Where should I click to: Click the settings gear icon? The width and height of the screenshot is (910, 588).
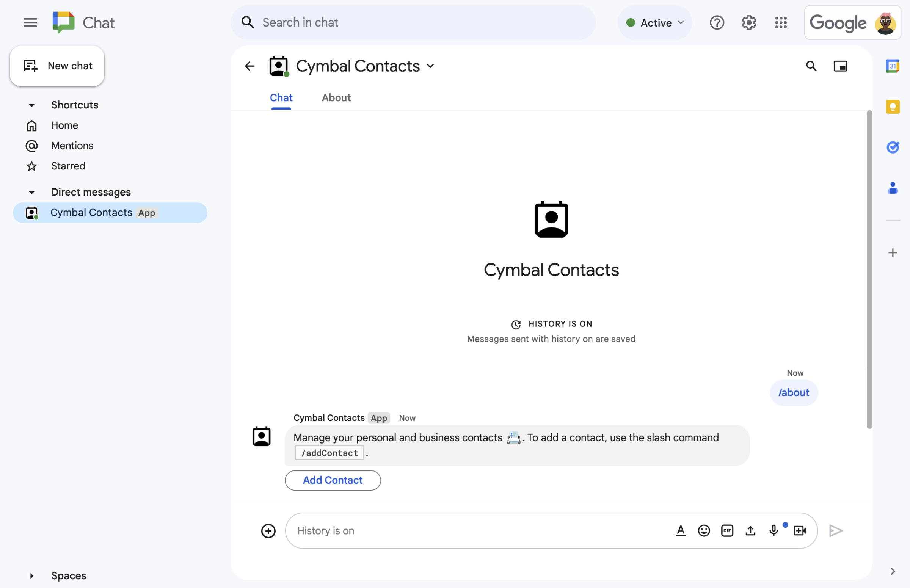click(748, 22)
